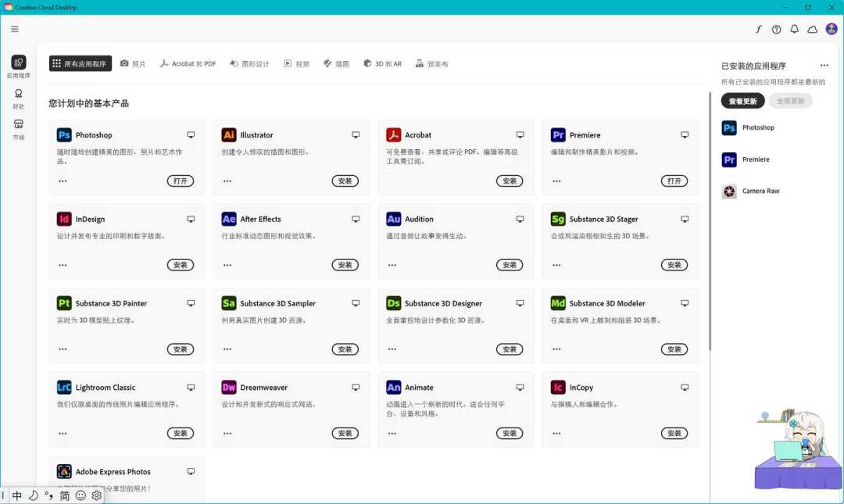Open the 已安装的应用程序 (Installed apps) three-dot menu
This screenshot has width=844, height=504.
coord(824,66)
